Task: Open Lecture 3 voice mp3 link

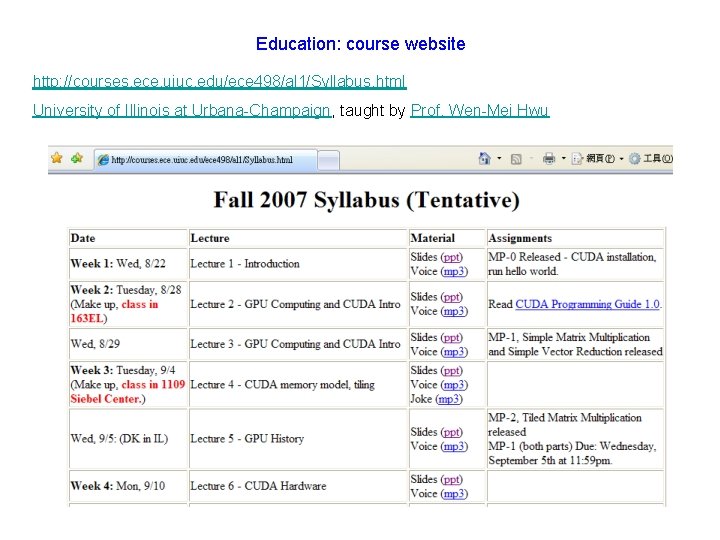Action: [x=454, y=352]
